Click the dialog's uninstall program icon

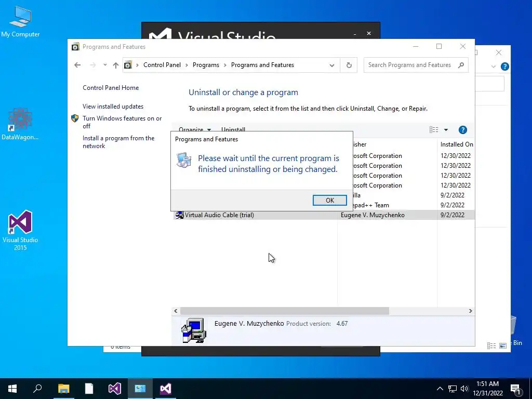click(x=183, y=160)
